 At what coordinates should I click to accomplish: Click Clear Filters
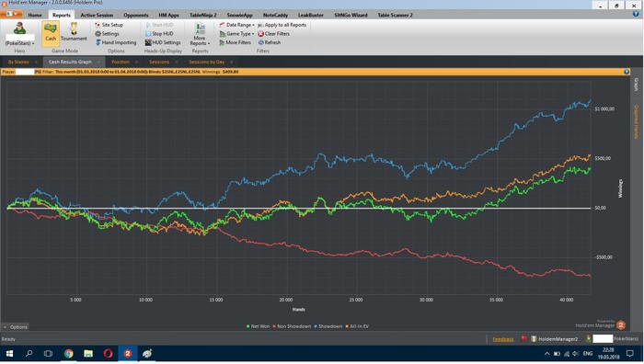273,34
